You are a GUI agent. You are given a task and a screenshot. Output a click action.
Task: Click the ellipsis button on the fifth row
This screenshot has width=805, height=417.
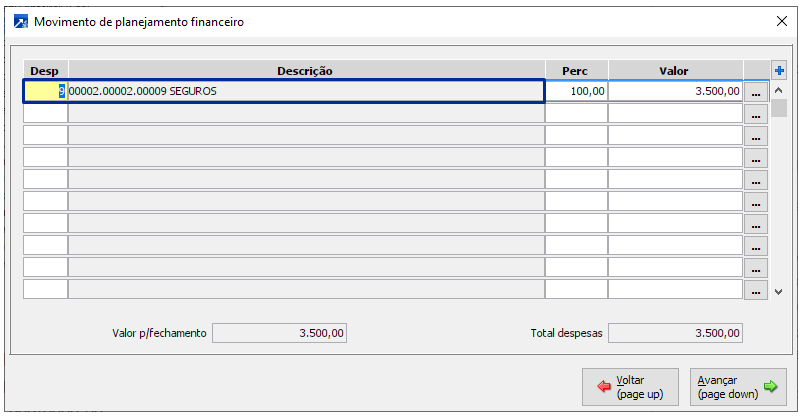pyautogui.click(x=756, y=180)
